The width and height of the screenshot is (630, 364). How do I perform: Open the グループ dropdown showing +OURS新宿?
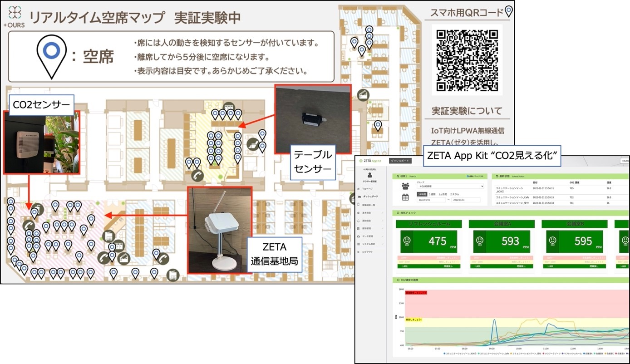[450, 186]
